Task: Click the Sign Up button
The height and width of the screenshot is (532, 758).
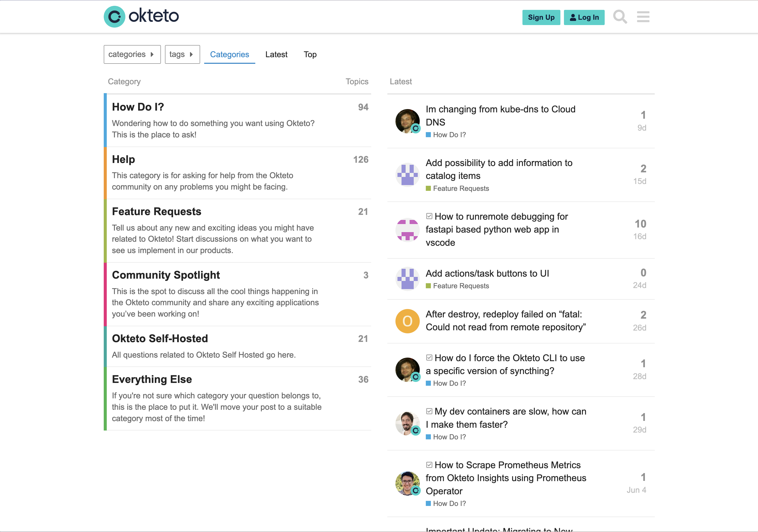Action: (x=541, y=17)
